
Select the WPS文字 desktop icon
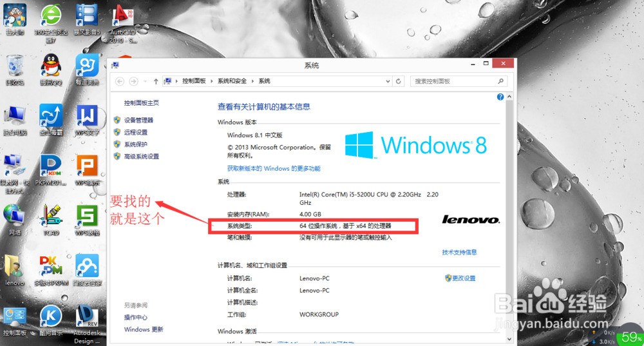[x=87, y=120]
